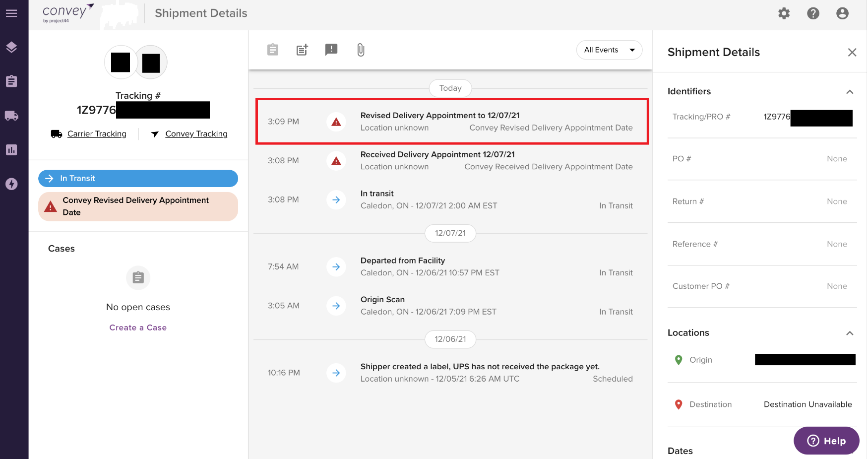Collapse the Identifiers section
The image size is (868, 459).
850,92
